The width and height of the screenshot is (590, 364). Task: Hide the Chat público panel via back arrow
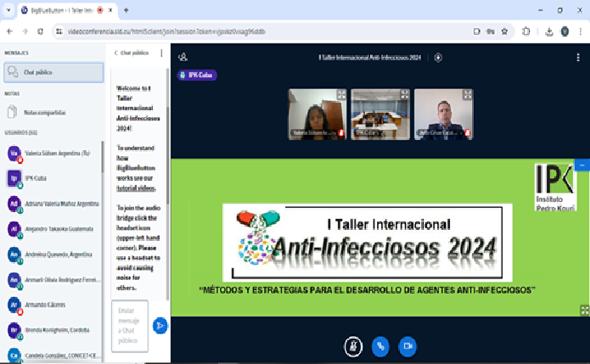tap(116, 53)
